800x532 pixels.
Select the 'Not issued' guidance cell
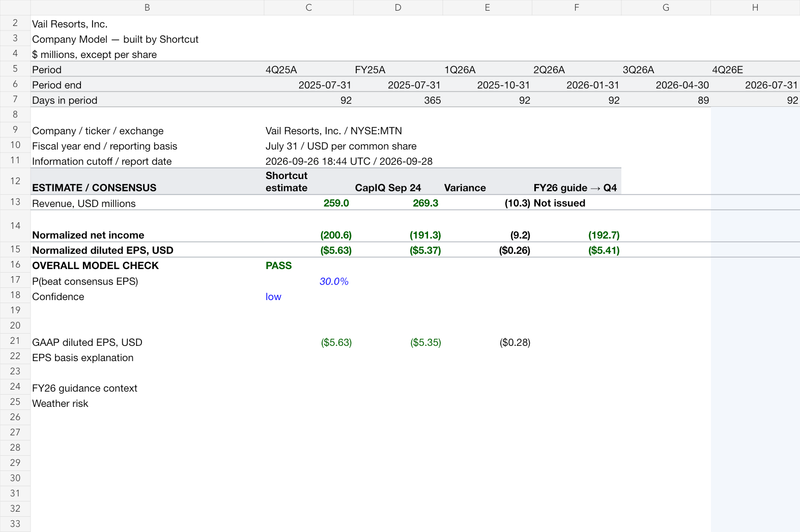pyautogui.click(x=577, y=203)
